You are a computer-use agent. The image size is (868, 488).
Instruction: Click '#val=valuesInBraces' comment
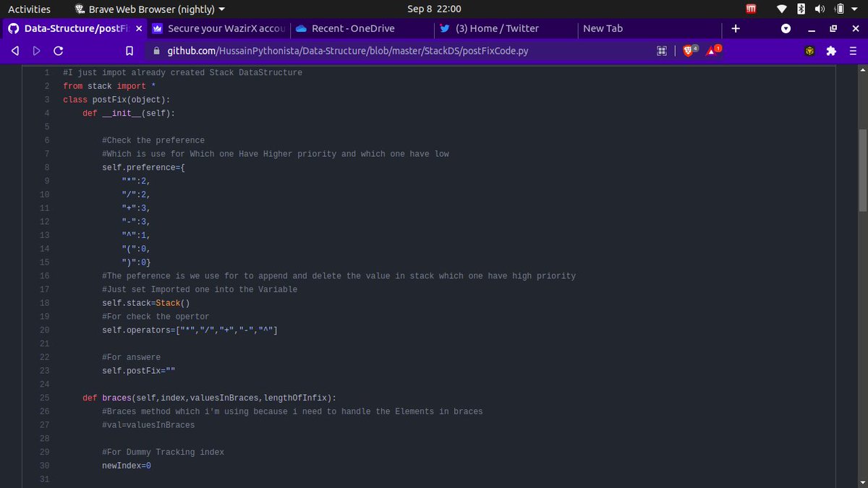[148, 425]
